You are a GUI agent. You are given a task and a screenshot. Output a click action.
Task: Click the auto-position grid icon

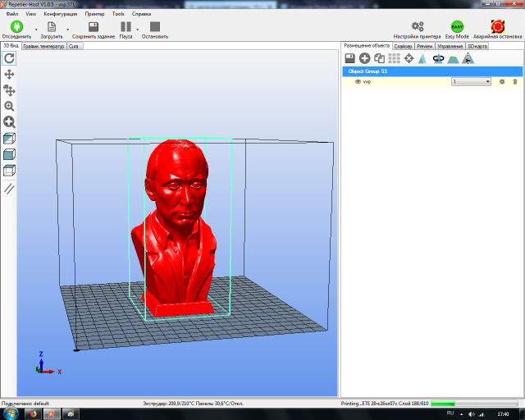click(394, 58)
